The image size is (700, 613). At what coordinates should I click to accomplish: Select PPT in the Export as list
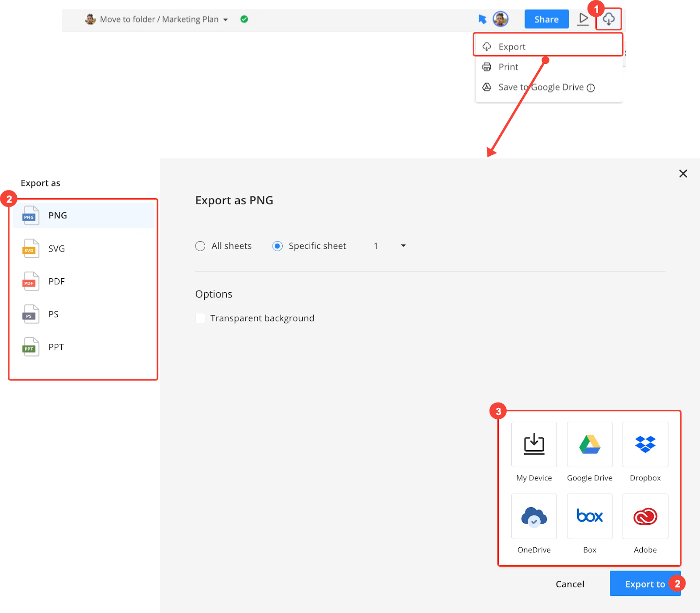84,347
